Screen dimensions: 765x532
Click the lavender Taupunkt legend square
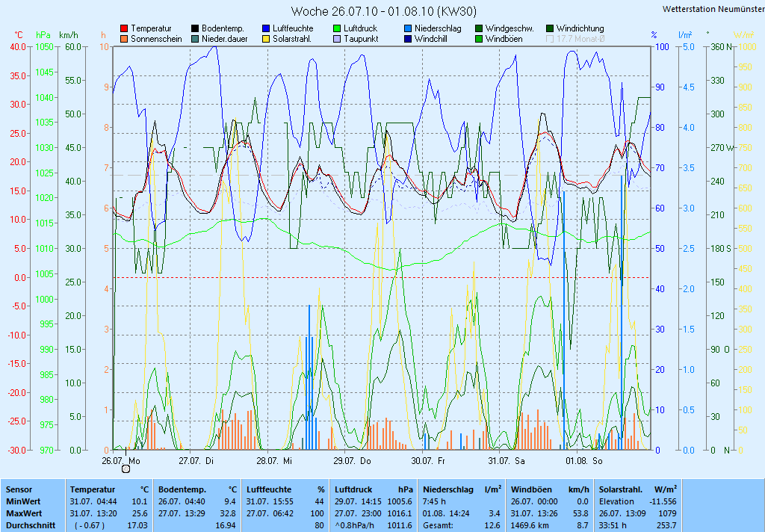coord(337,39)
